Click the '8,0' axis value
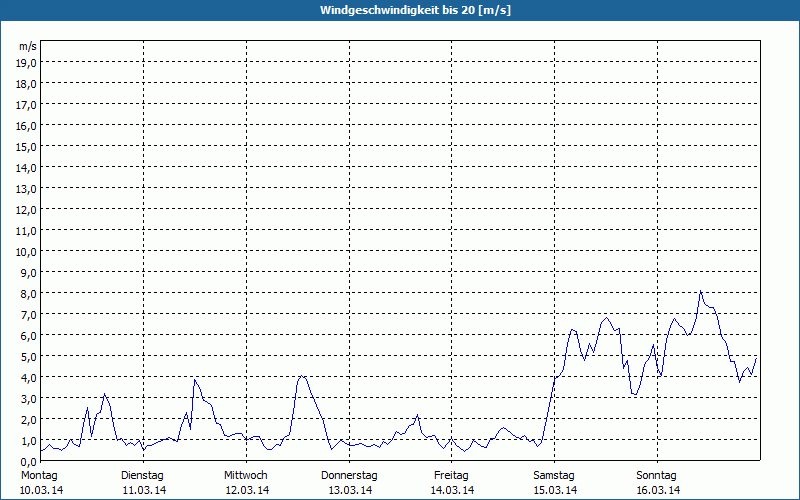Viewport: 800px width, 500px height. (x=29, y=294)
